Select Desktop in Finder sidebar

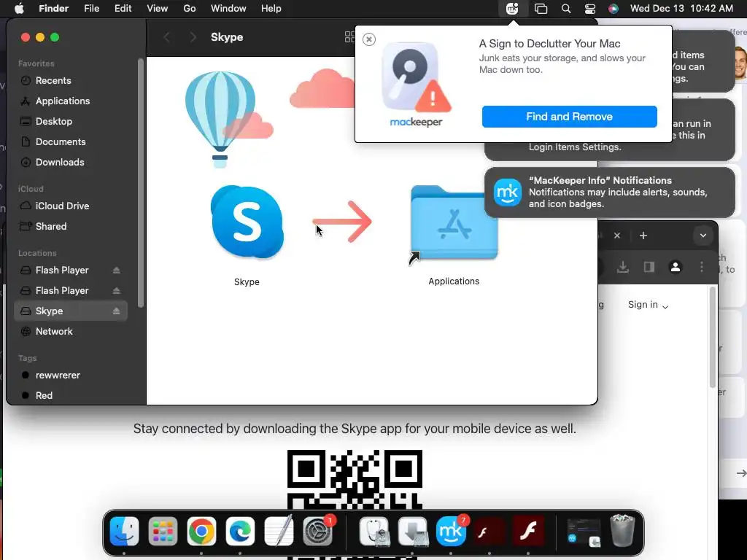pyautogui.click(x=71, y=122)
